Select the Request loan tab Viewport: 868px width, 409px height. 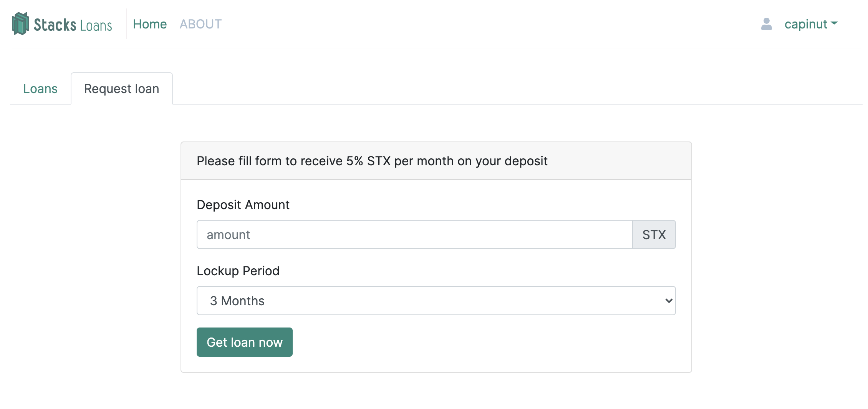(121, 89)
